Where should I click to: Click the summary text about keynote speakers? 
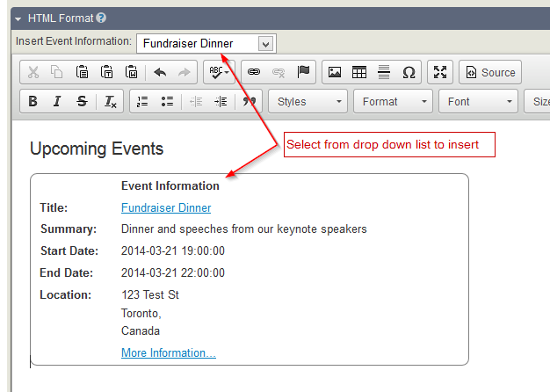pos(243,229)
